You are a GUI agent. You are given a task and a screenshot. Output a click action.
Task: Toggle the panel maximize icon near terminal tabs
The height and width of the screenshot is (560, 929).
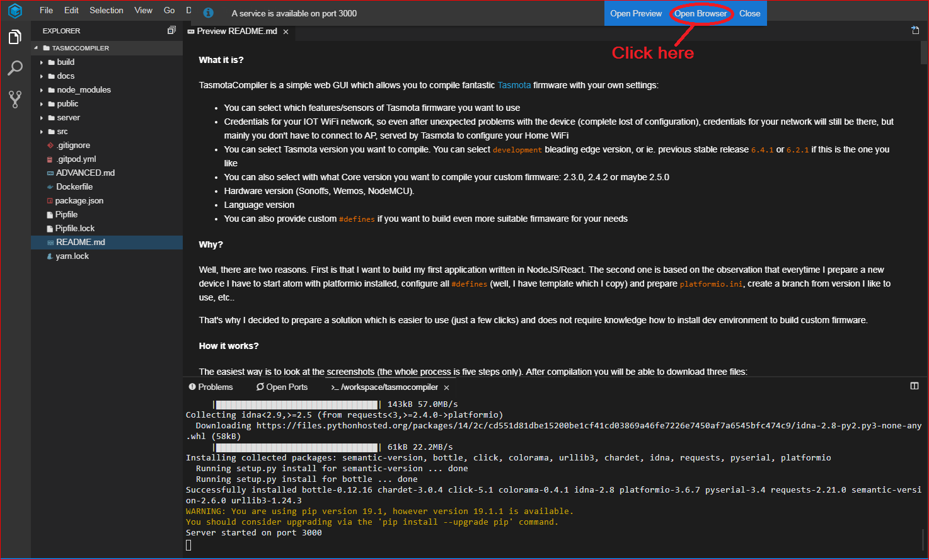pos(915,386)
